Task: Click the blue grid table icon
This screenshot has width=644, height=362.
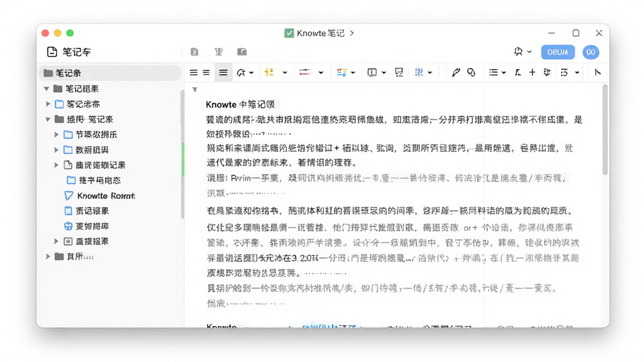Action: click(x=419, y=72)
